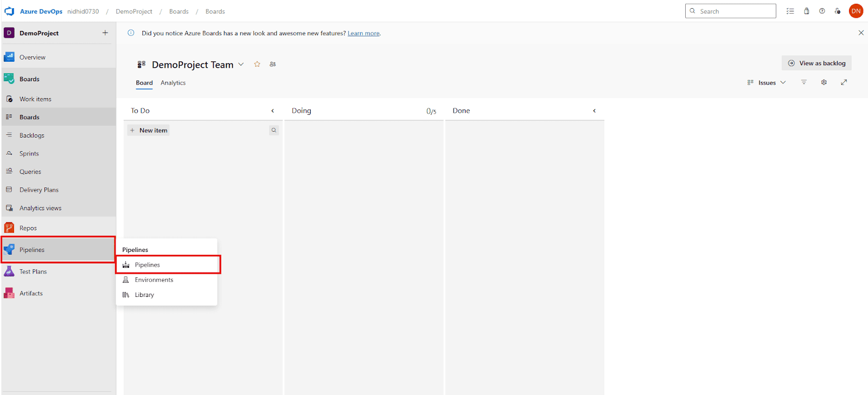Click the last Boards breadcrumb

(215, 11)
